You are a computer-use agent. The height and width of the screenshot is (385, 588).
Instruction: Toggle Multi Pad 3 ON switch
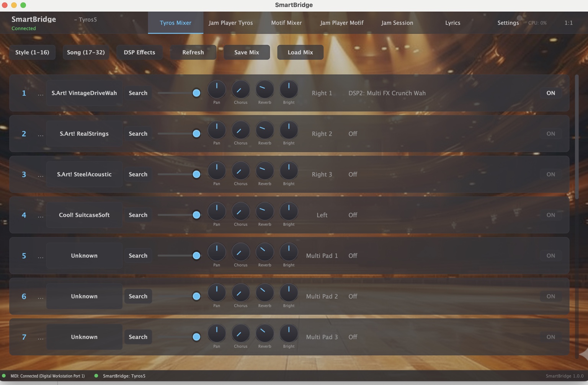point(550,337)
